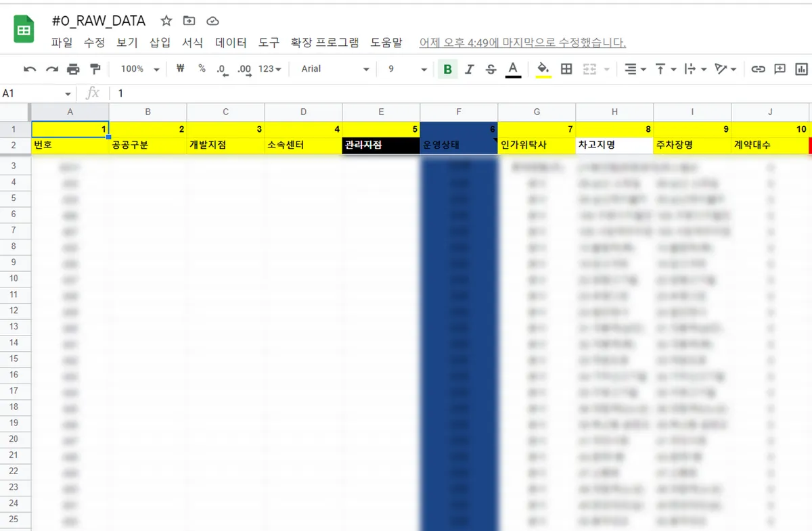Toggle strikethrough formatting
The image size is (812, 531).
[x=491, y=69]
